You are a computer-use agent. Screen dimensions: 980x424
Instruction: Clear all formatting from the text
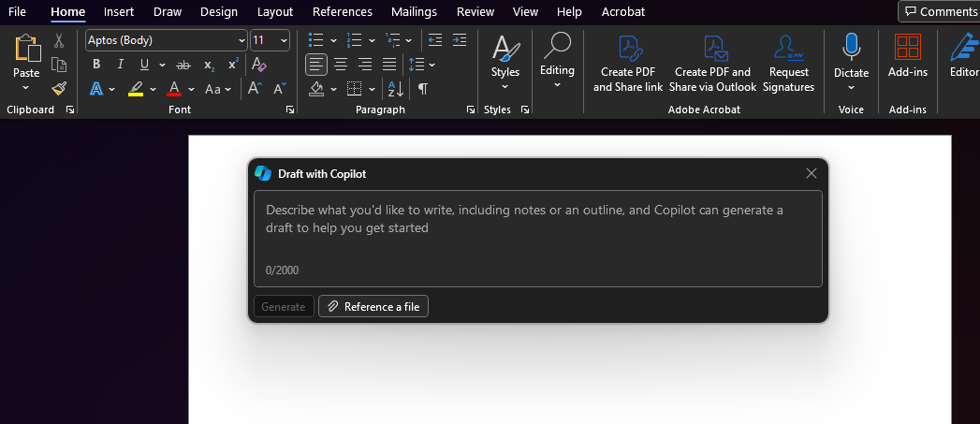258,65
